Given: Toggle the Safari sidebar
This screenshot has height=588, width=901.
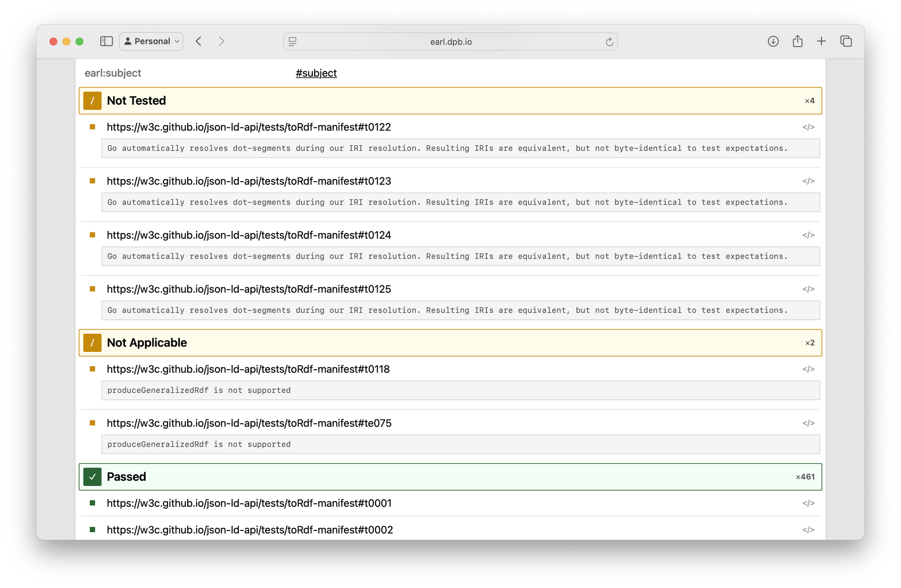Looking at the screenshot, I should click(x=106, y=41).
